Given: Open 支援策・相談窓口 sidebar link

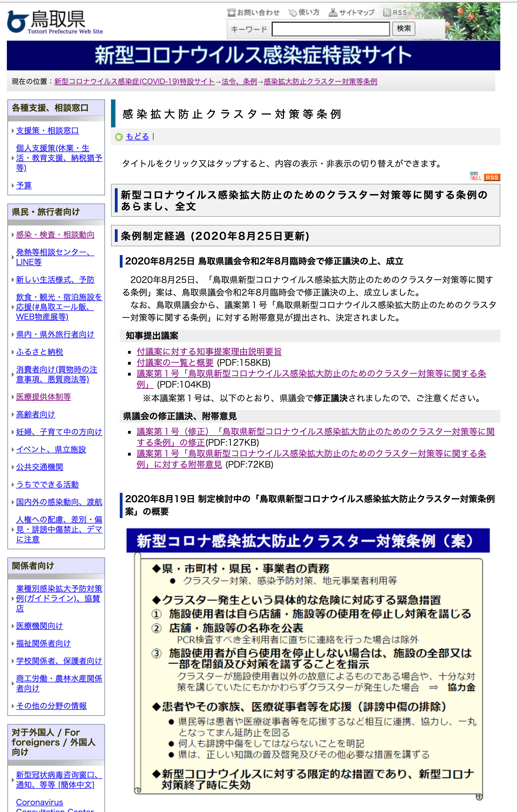Looking at the screenshot, I should coord(47,130).
